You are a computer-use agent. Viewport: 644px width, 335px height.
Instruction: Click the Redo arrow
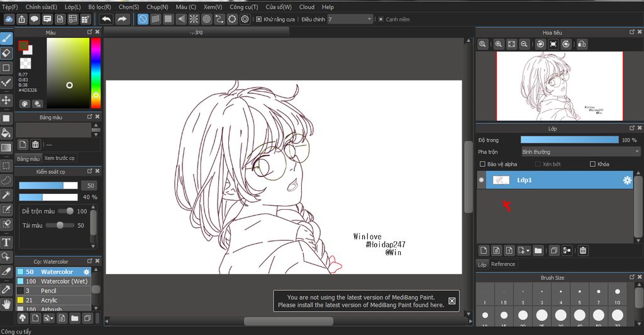coord(122,19)
